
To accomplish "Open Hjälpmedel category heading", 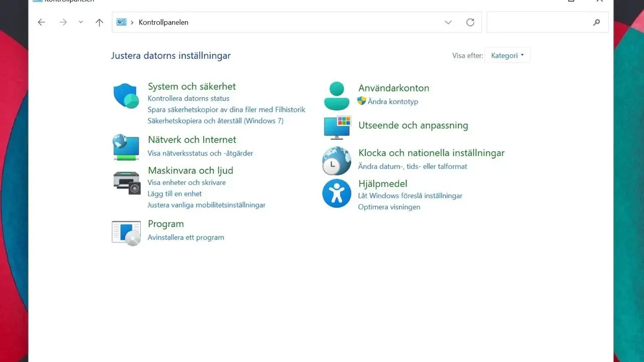I will (x=382, y=184).
